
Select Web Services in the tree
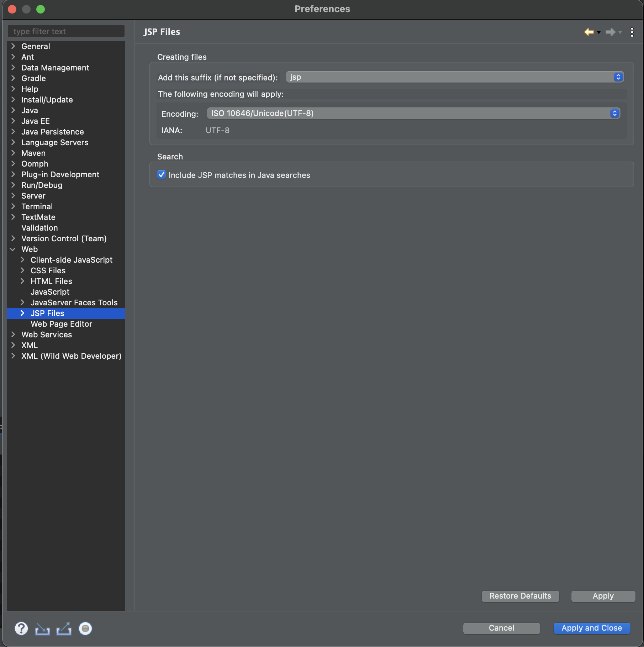click(47, 335)
